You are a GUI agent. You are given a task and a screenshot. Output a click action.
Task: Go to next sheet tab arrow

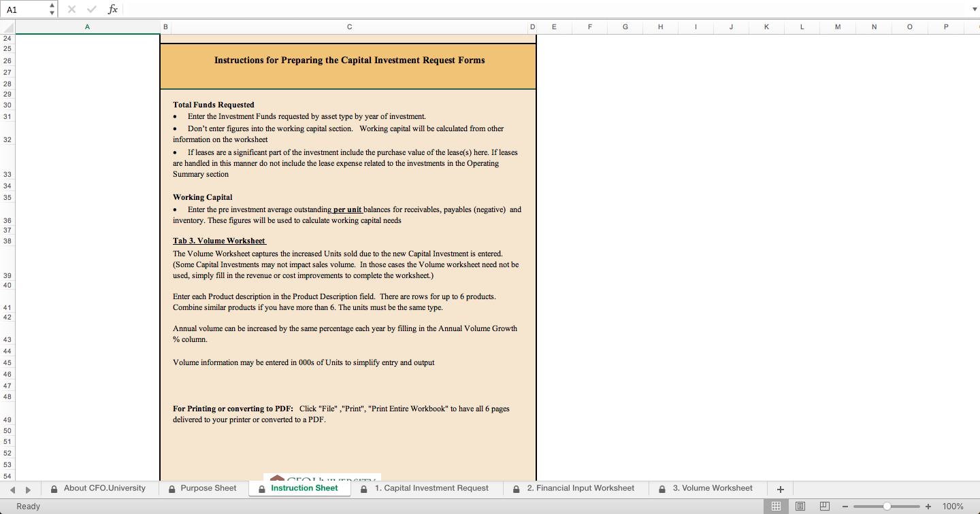(x=28, y=489)
